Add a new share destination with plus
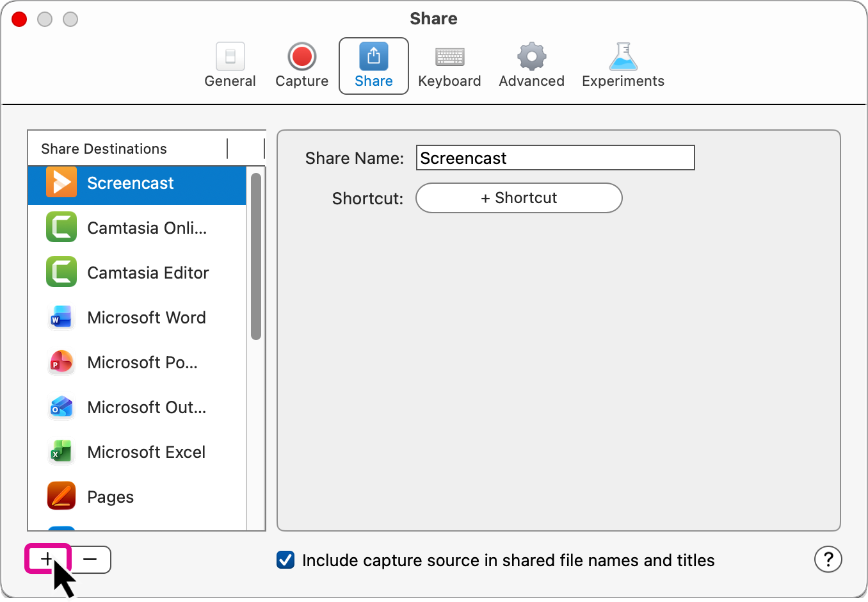The height and width of the screenshot is (602, 868). click(x=47, y=559)
